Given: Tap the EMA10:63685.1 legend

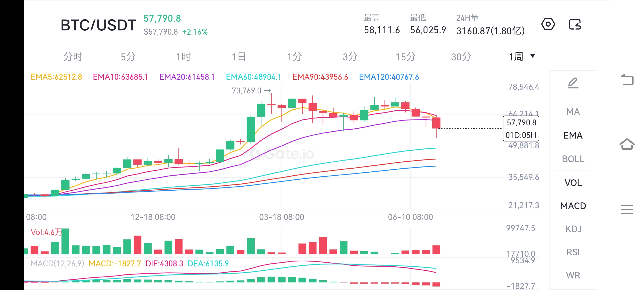Looking at the screenshot, I should 120,77.
